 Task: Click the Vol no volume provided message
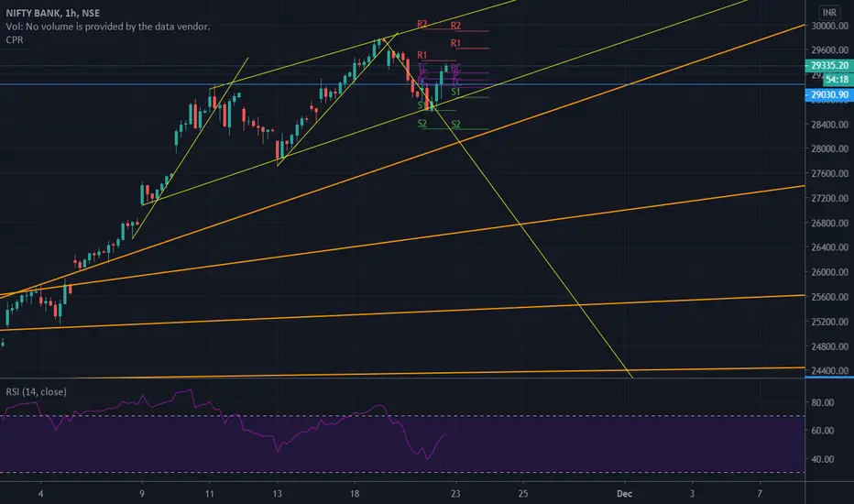point(108,27)
